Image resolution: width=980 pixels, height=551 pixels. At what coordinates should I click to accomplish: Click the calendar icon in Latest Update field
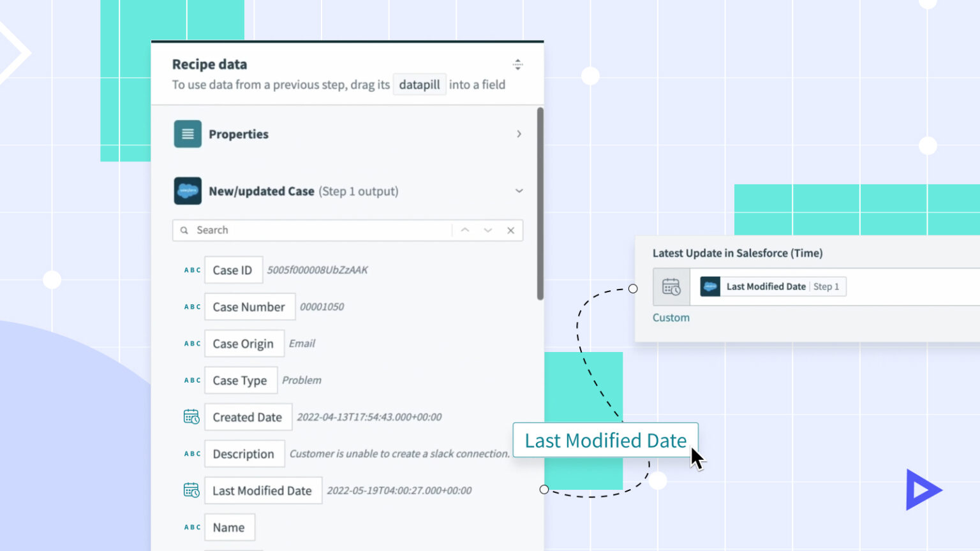pyautogui.click(x=671, y=286)
